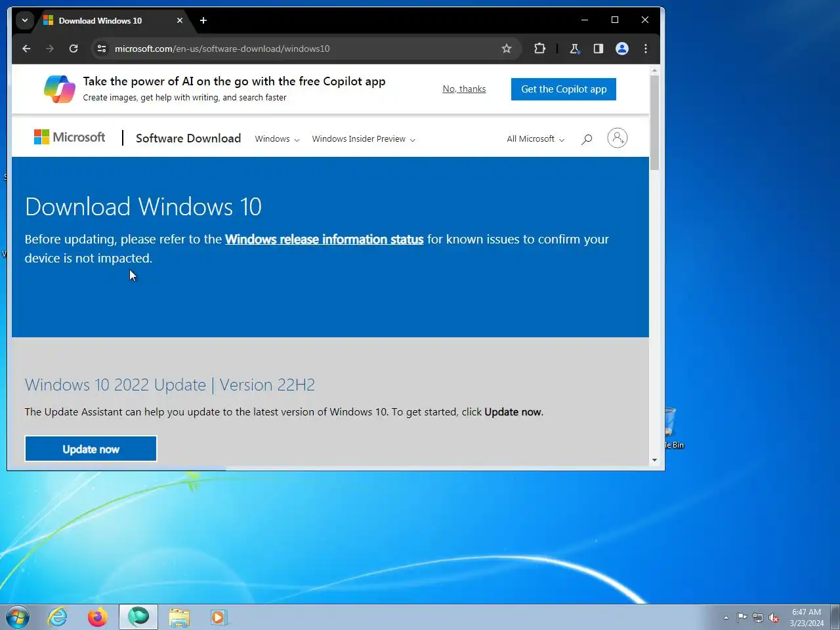Sign in via the account icon
This screenshot has width=840, height=630.
[x=618, y=138]
